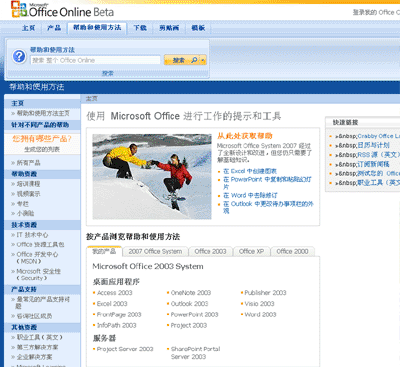This screenshot has height=367, width=400.
Task: Open the 下载 navigation tab
Action: pos(140,28)
